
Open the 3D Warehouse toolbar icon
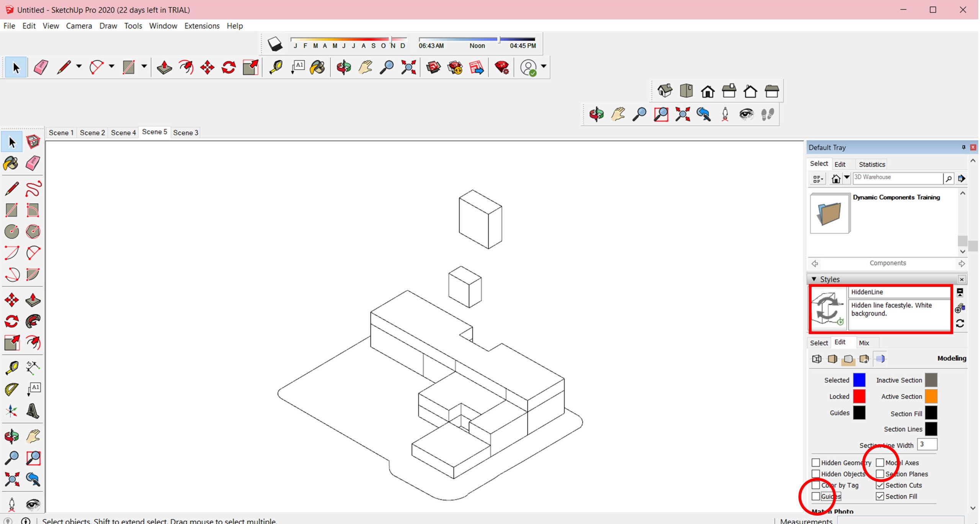[x=433, y=67]
